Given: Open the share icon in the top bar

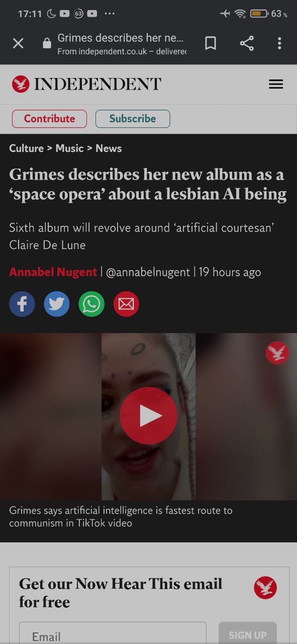Looking at the screenshot, I should click(x=247, y=44).
